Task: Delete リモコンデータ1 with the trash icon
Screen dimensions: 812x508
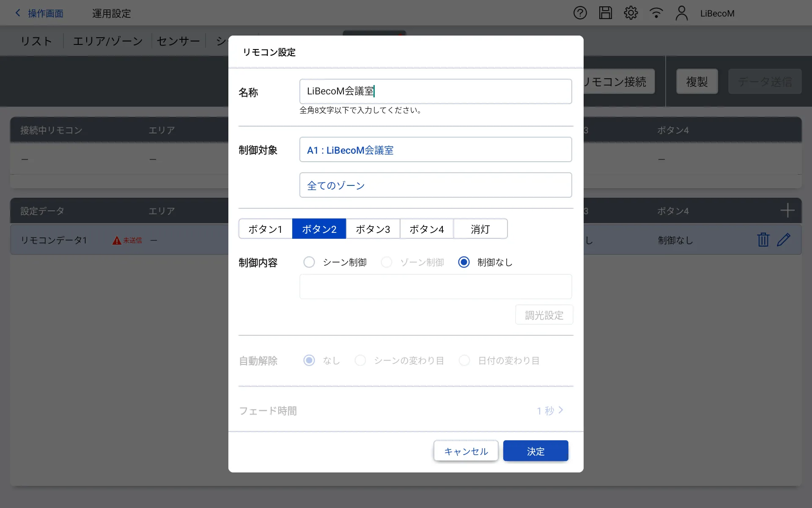Action: point(763,240)
